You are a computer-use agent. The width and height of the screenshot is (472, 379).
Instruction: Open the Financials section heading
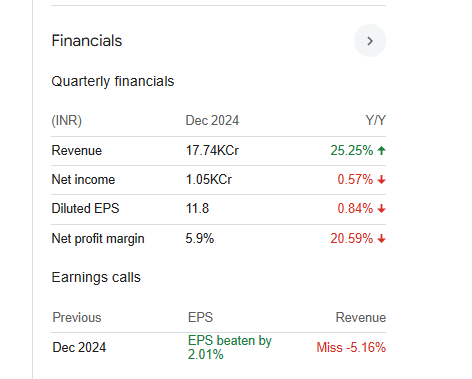click(87, 41)
